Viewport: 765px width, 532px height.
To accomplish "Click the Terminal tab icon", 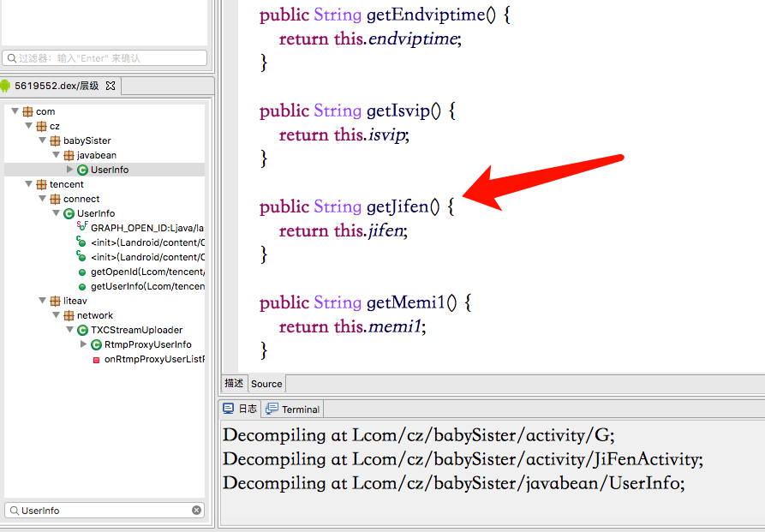I will pos(272,409).
